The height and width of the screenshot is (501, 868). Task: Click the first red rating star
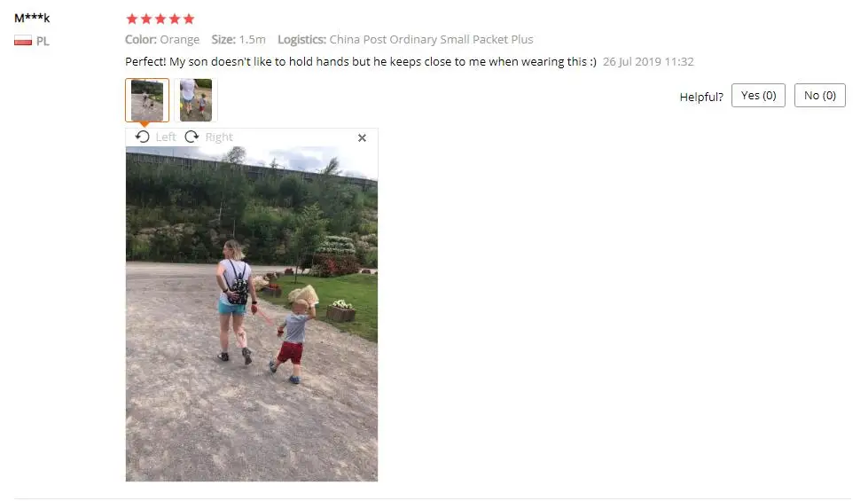click(x=132, y=20)
